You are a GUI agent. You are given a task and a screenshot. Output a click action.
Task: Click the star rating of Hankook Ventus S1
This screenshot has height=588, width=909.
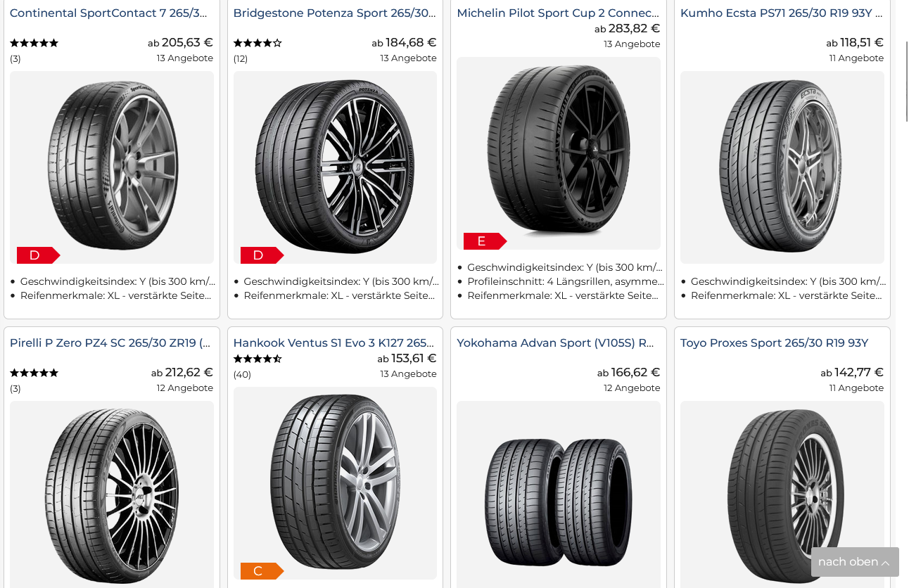tap(258, 359)
